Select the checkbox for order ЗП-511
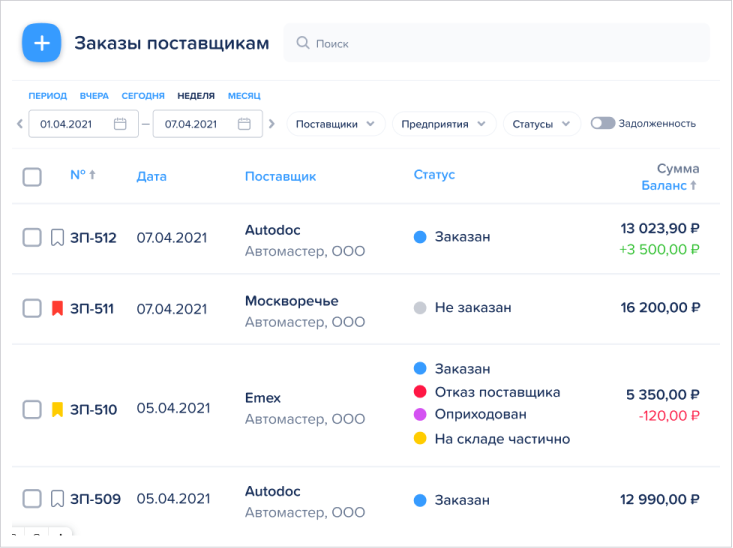 pos(32,309)
